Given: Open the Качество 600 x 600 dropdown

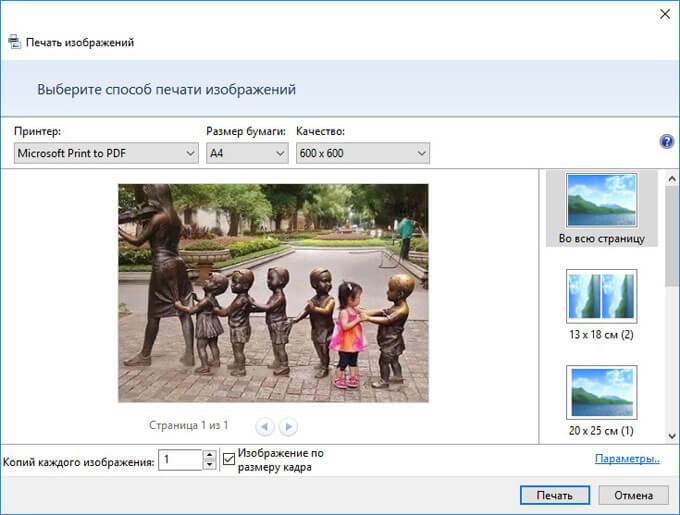Looking at the screenshot, I should coord(362,153).
